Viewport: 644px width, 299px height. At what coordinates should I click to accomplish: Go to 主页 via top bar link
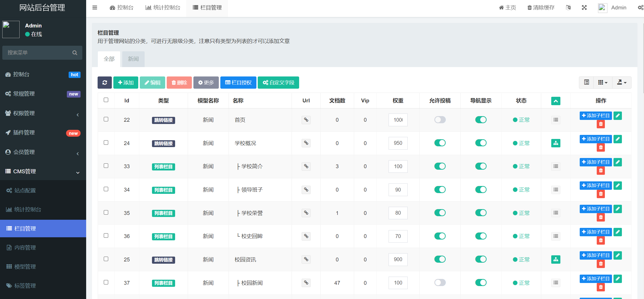coord(507,8)
